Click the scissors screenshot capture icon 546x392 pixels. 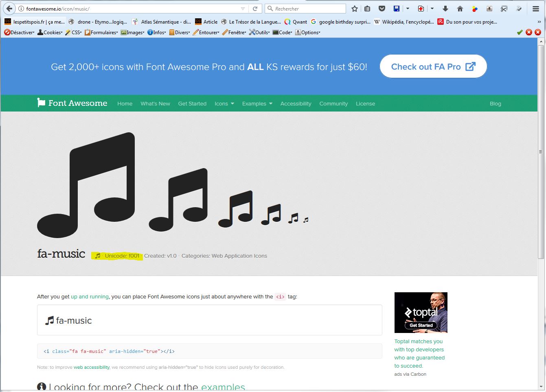(x=504, y=9)
